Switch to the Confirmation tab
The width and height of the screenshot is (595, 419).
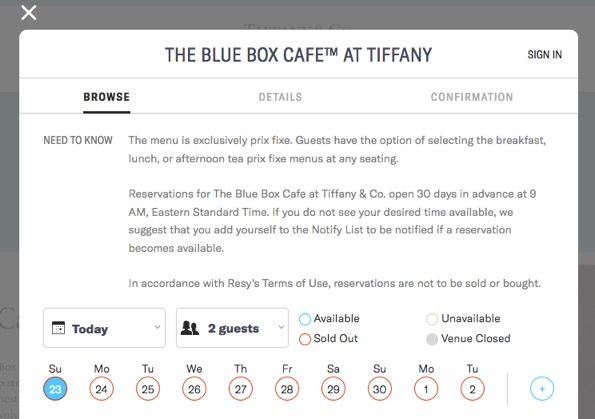tap(472, 97)
